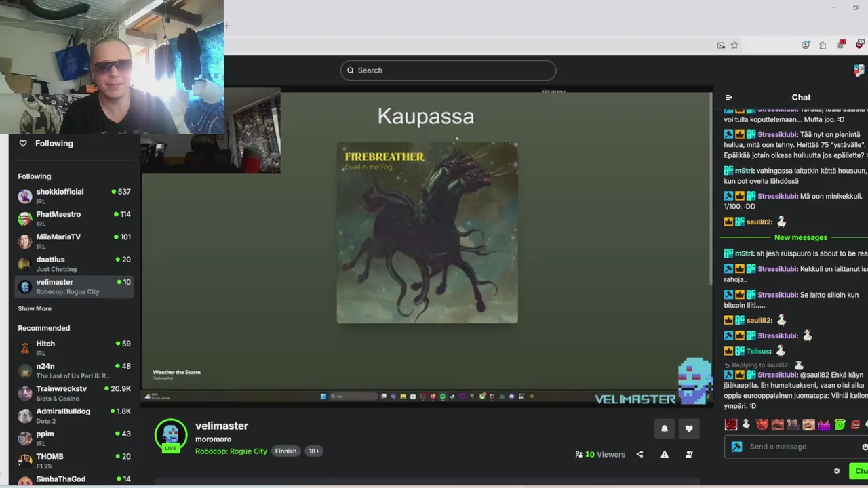Open the share stream icon
This screenshot has width=868, height=488.
[x=639, y=454]
